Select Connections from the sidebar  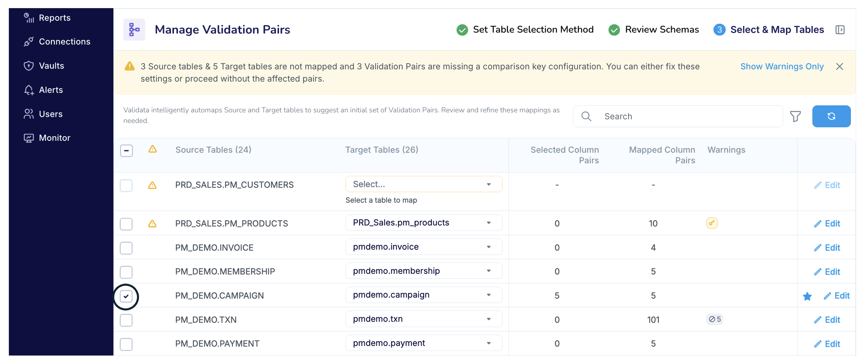point(64,41)
